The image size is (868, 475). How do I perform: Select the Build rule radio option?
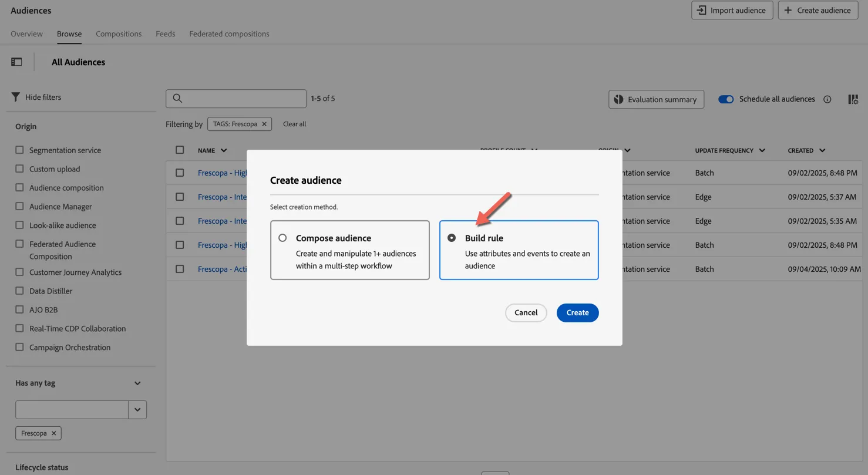tap(452, 238)
